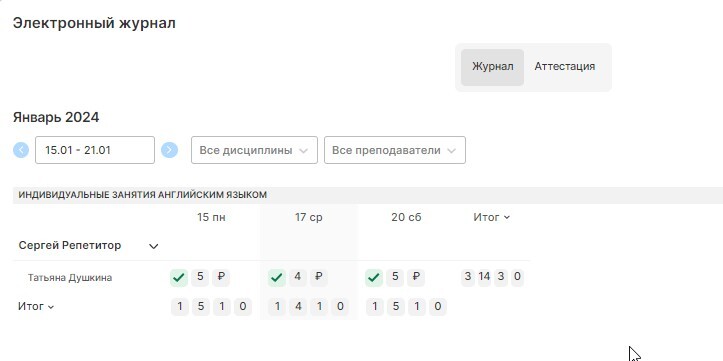Open the Все преподаватели dropdown
This screenshot has width=723, height=361.
tap(395, 150)
